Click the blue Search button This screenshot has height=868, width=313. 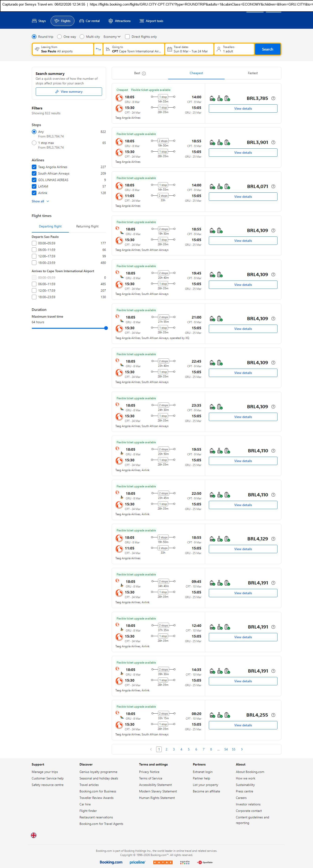pyautogui.click(x=268, y=49)
